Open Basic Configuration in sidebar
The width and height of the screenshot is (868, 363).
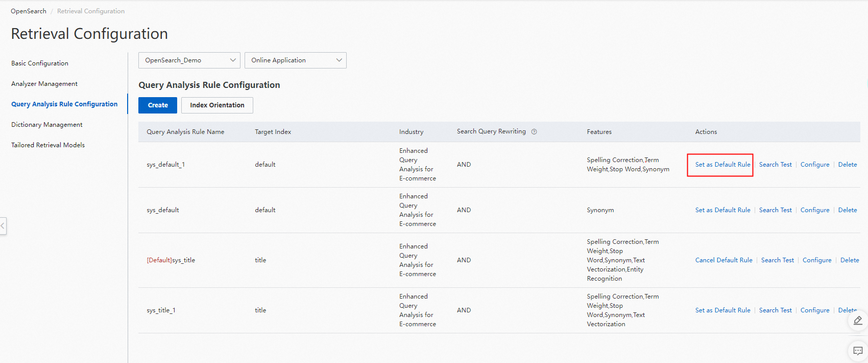pos(40,63)
